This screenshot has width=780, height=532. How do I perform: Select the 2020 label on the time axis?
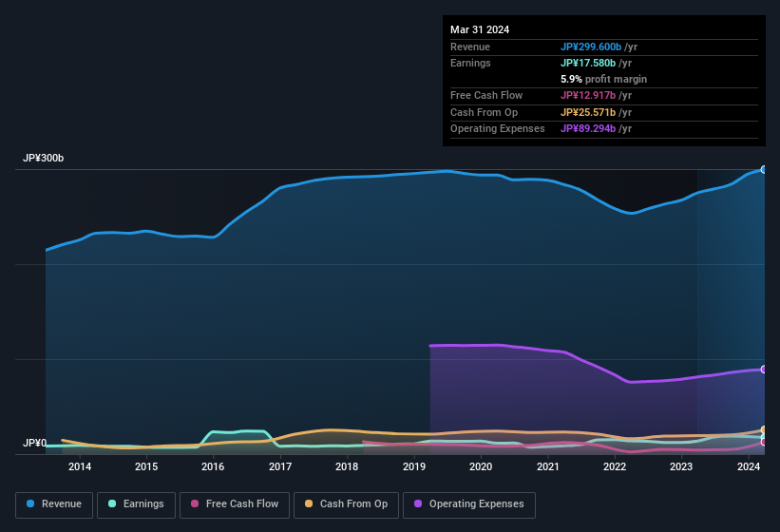(x=481, y=466)
